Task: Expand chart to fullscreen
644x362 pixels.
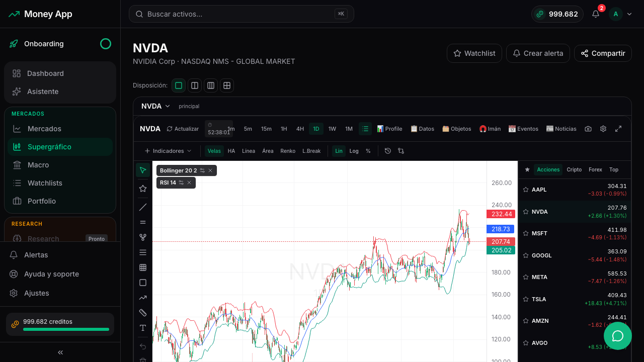Action: [x=618, y=129]
